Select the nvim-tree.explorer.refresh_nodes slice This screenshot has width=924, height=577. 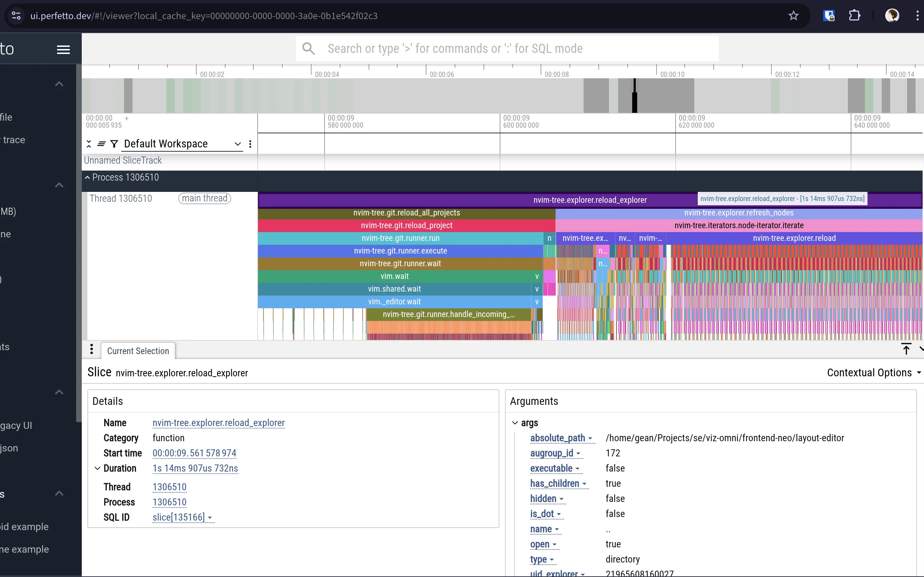click(739, 213)
